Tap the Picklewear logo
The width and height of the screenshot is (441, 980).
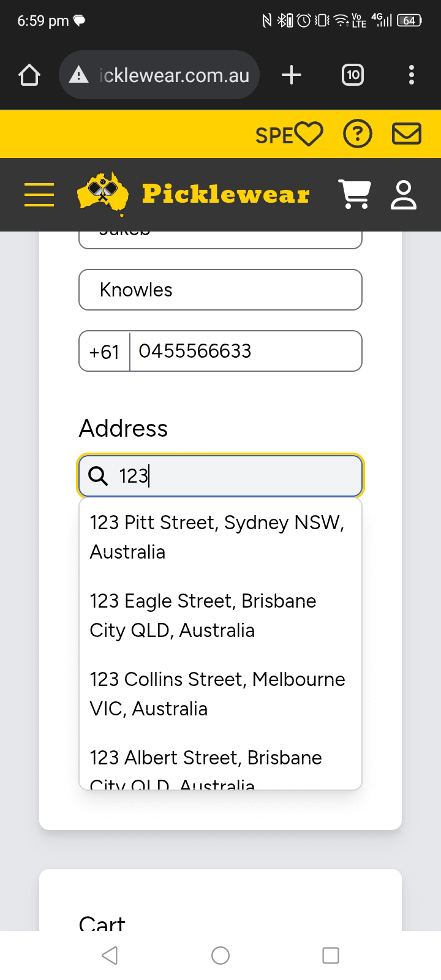194,194
